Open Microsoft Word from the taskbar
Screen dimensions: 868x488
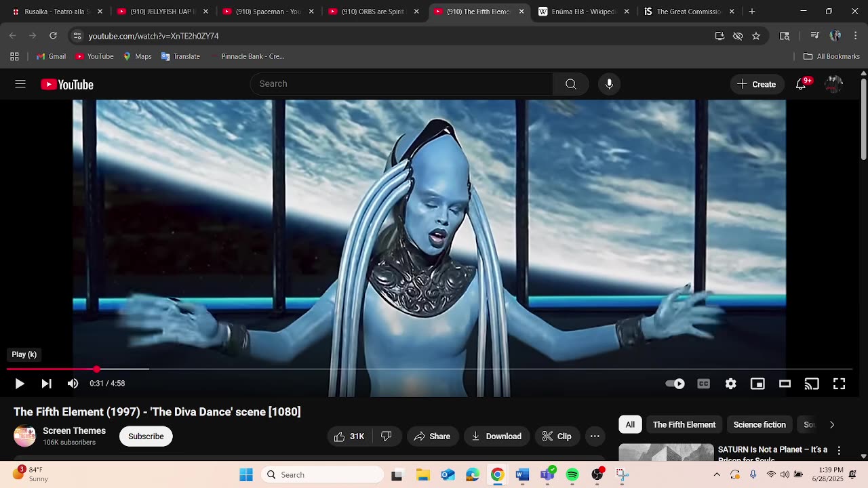(x=522, y=475)
